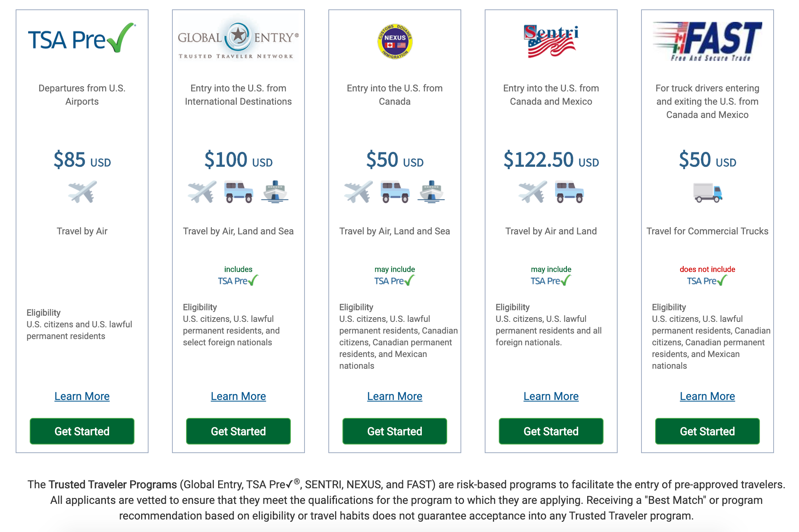
Task: Open Learn More for FAST program
Action: (707, 396)
